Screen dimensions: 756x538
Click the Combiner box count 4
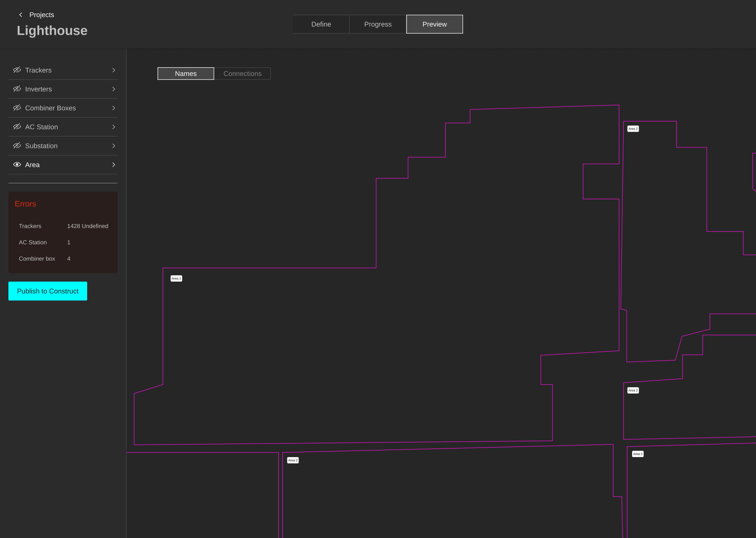pos(69,259)
